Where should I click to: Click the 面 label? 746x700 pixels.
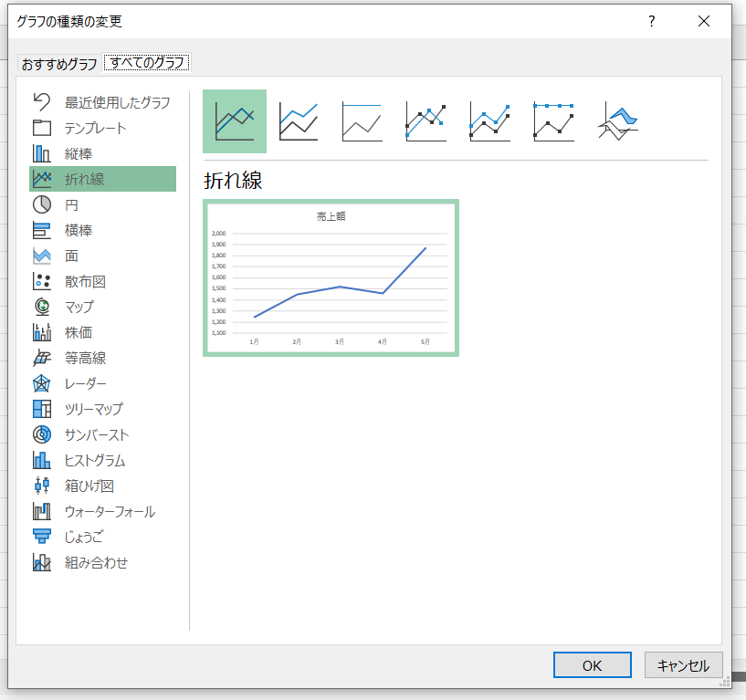71,256
